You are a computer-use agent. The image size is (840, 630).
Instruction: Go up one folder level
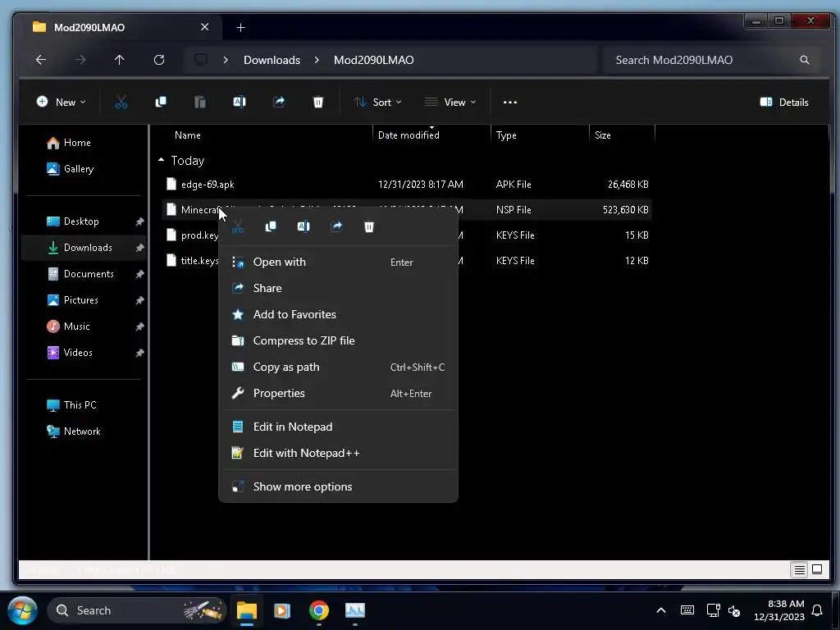[x=120, y=60]
